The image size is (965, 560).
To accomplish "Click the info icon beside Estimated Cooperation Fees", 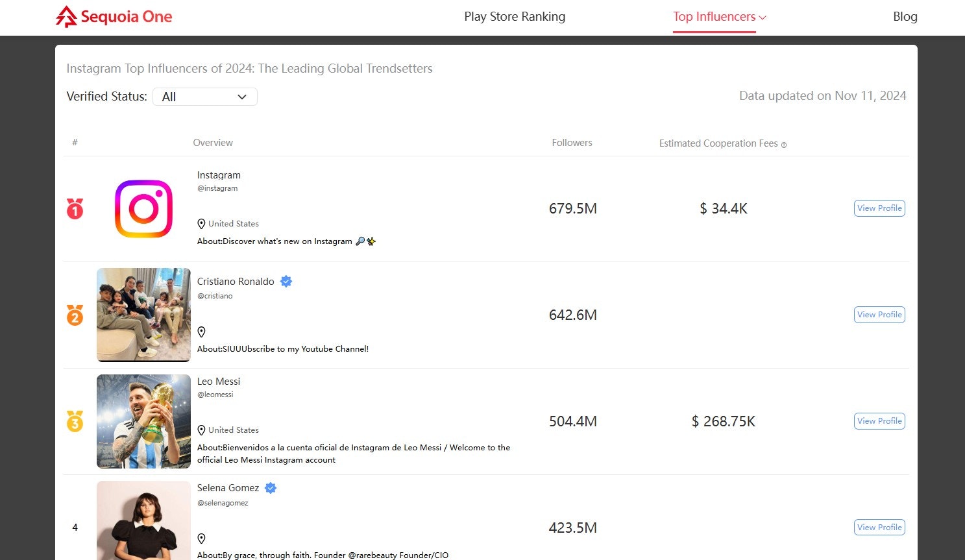I will pyautogui.click(x=784, y=145).
